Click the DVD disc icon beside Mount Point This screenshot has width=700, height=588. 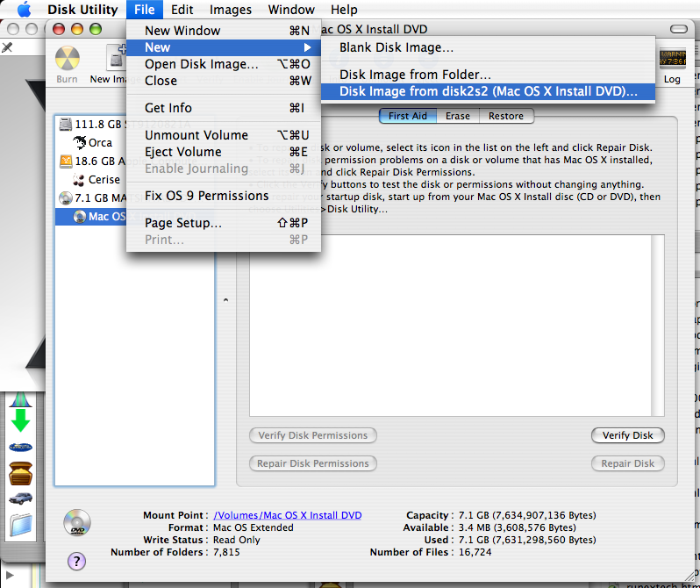[x=77, y=522]
